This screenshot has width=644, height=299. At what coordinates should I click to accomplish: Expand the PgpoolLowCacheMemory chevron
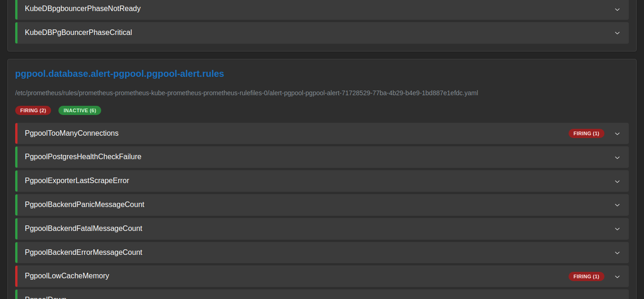(617, 276)
